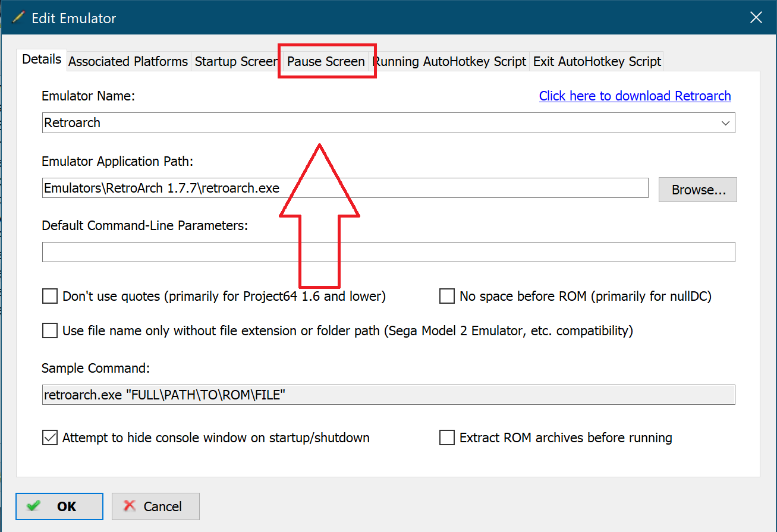This screenshot has width=777, height=532.
Task: Enable Don't use quotes checkbox
Action: click(50, 296)
